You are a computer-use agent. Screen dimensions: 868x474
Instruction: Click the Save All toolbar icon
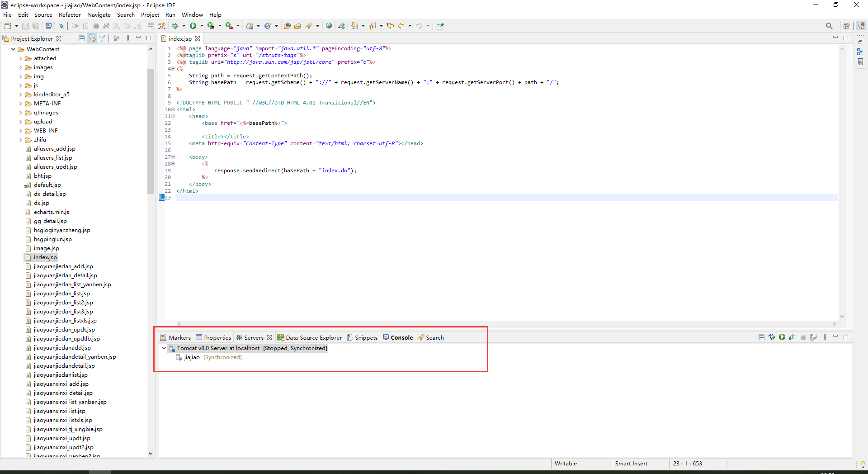coord(36,26)
